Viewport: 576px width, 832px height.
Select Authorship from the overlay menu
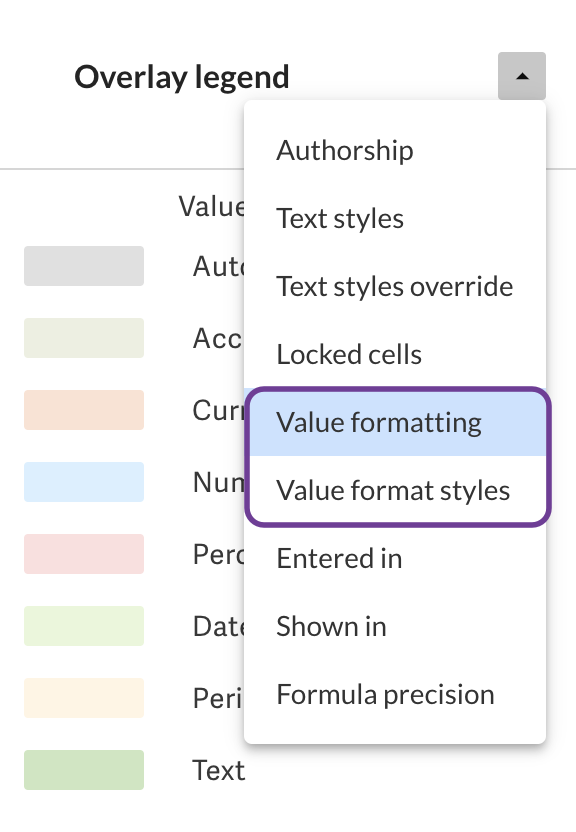[344, 150]
